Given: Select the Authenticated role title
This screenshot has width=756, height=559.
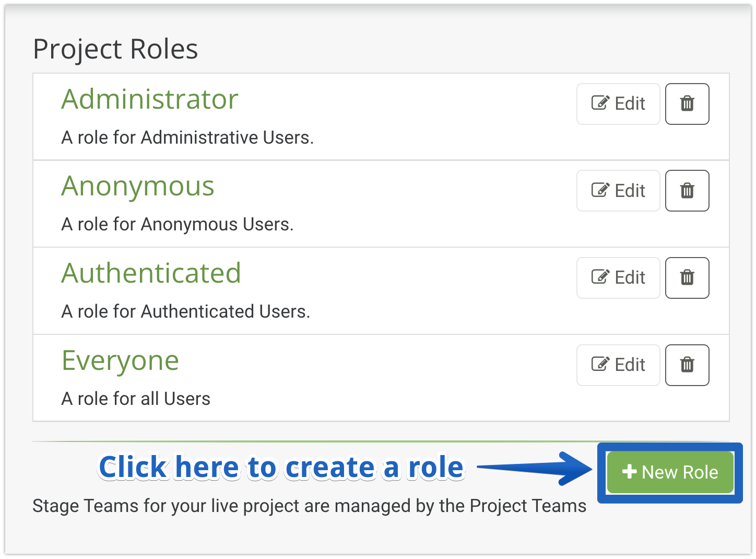Looking at the screenshot, I should [151, 273].
